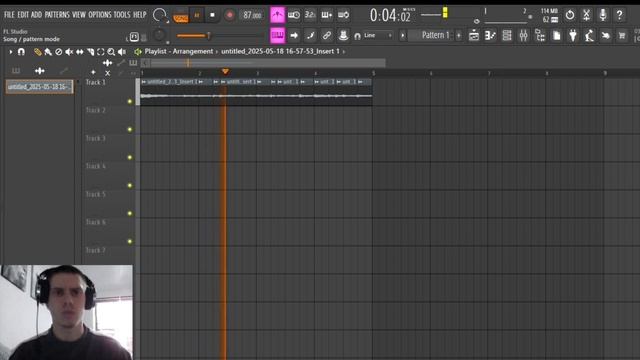640x360 pixels.
Task: Toggle typing keyboard to piano
Action: pos(278,36)
